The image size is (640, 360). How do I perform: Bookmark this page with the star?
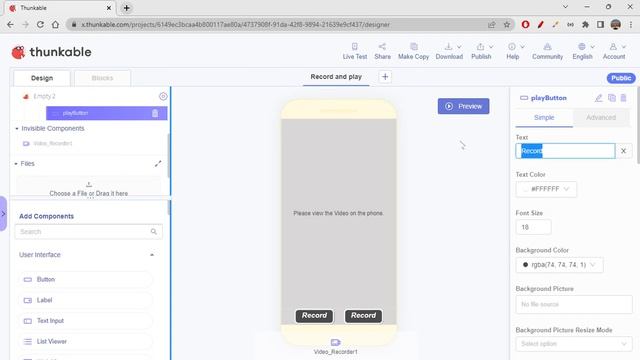click(507, 24)
